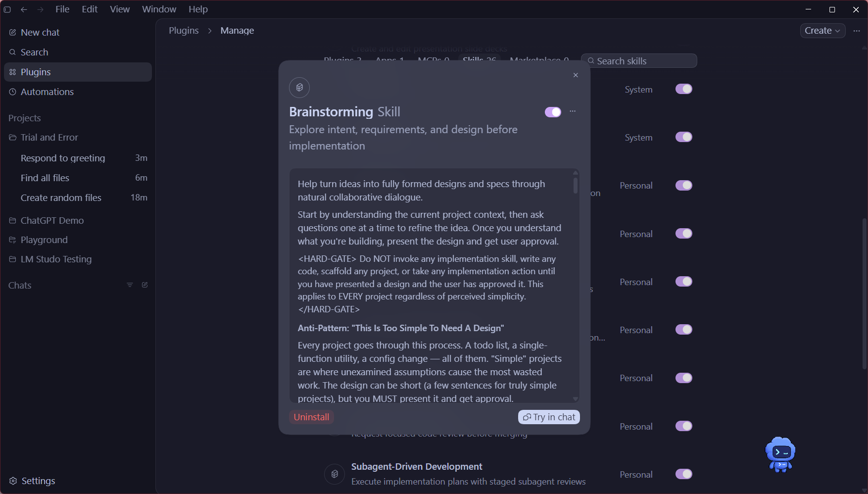Screen dimensions: 868x494
Task: Open the Create random files chat
Action: pos(78,198)
